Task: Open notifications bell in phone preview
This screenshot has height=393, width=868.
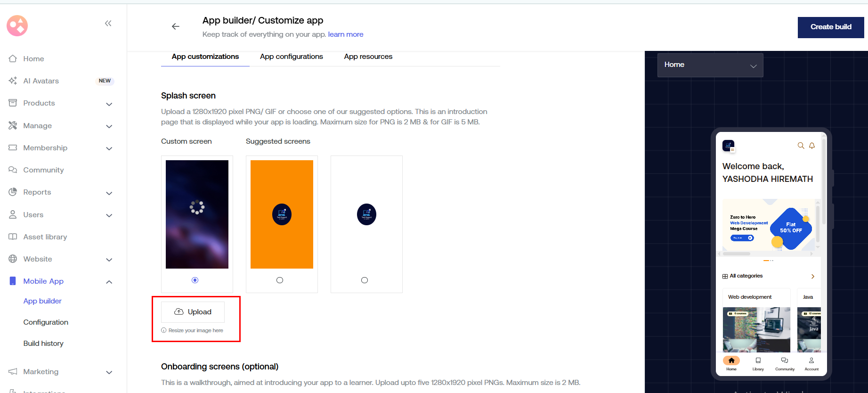Action: pos(812,146)
